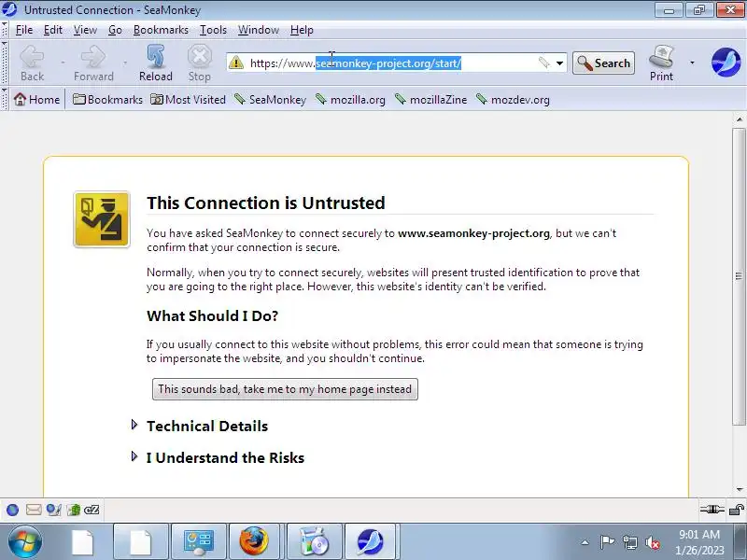The width and height of the screenshot is (747, 560).
Task: Click the Action Center flag icon
Action: [x=608, y=542]
